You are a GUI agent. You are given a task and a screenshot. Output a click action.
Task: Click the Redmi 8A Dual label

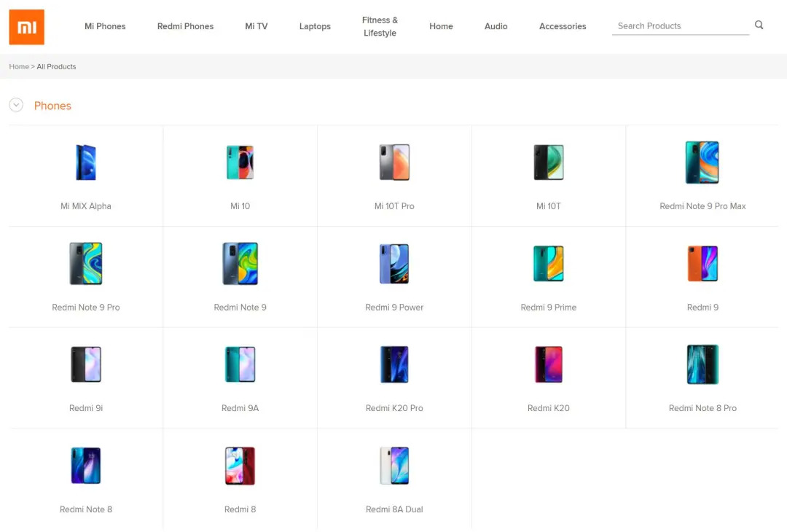coord(394,509)
